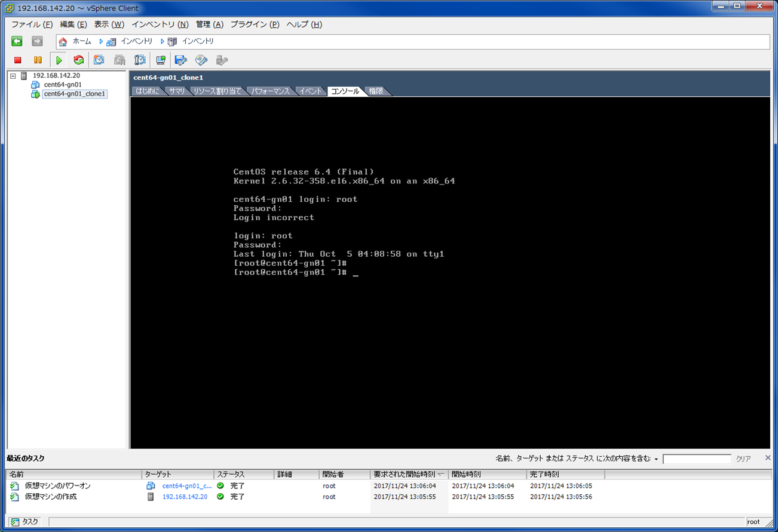Click the task icon for 仮想マシンの作成

(x=15, y=496)
